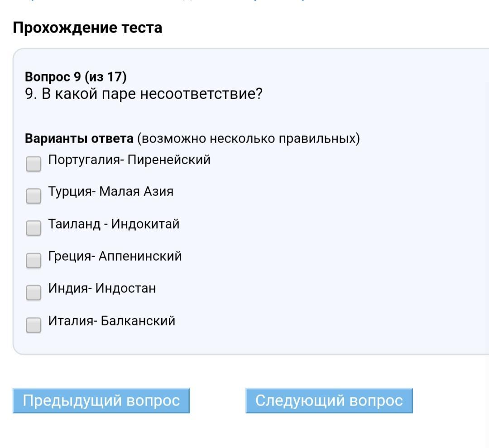Image resolution: width=489 pixels, height=448 pixels.
Task: Click the answer text "Индия- Индостан"
Action: (102, 288)
